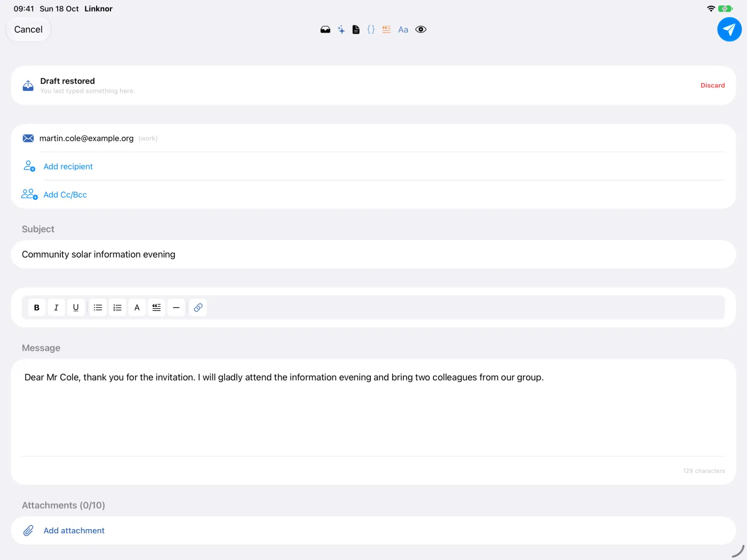
Task: Add an attachment
Action: tap(74, 531)
